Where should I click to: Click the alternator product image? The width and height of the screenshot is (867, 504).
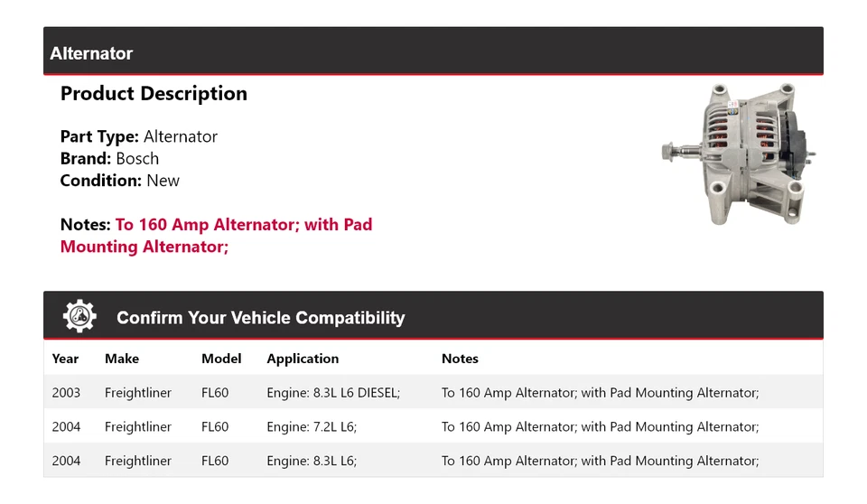pos(739,154)
